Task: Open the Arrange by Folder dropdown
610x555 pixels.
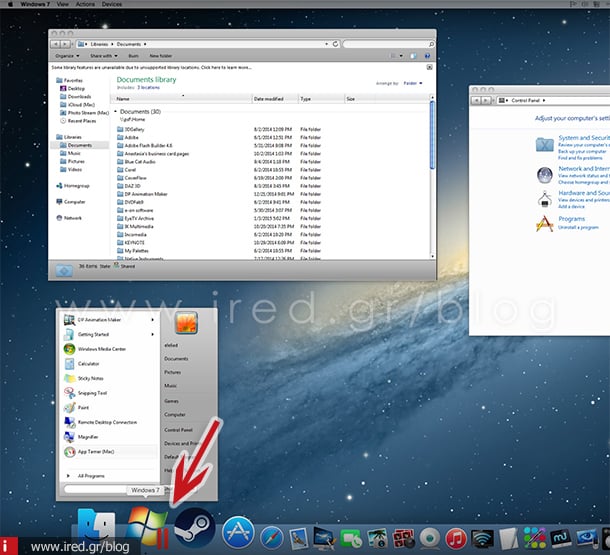Action: coord(412,83)
